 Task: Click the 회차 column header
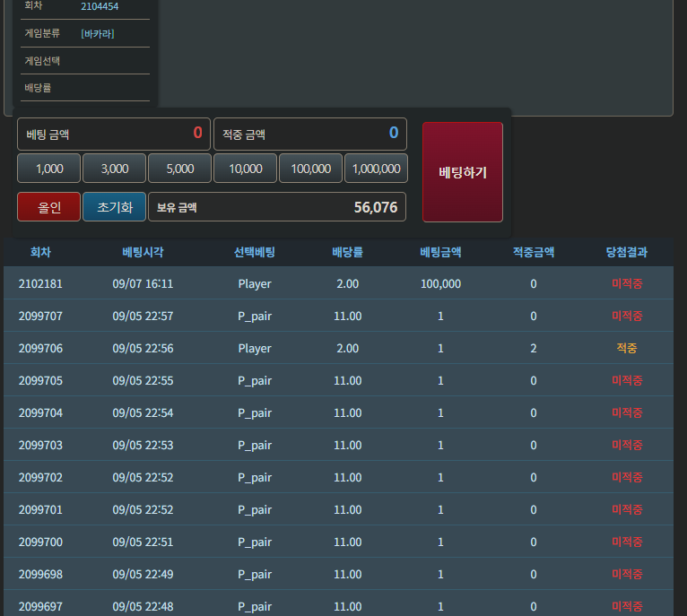(x=40, y=252)
